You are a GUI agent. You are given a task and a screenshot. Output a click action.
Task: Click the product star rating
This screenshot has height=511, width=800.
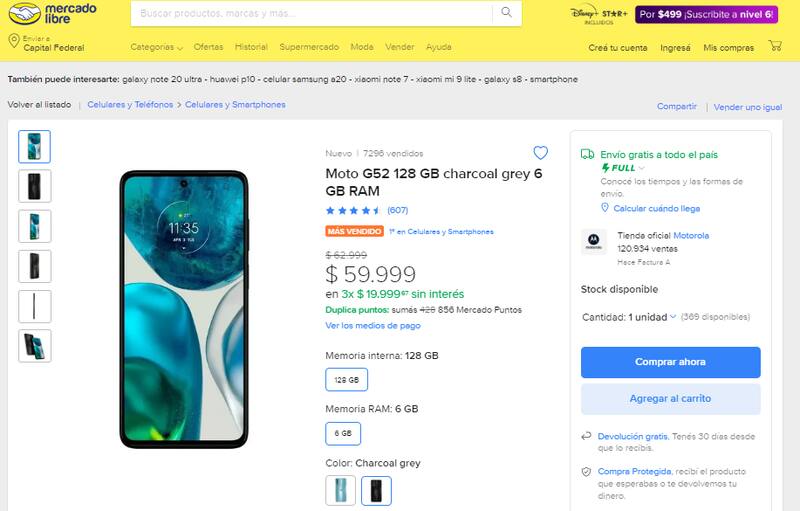pyautogui.click(x=353, y=210)
